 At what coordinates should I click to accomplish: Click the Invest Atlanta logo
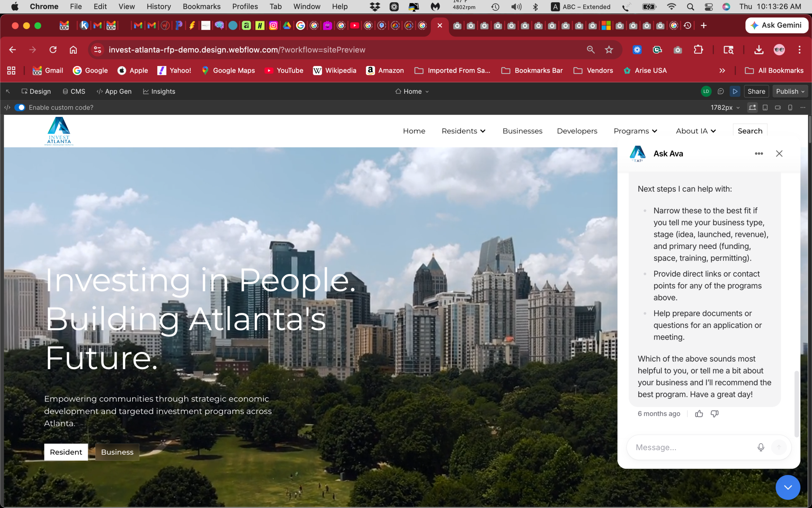point(59,131)
